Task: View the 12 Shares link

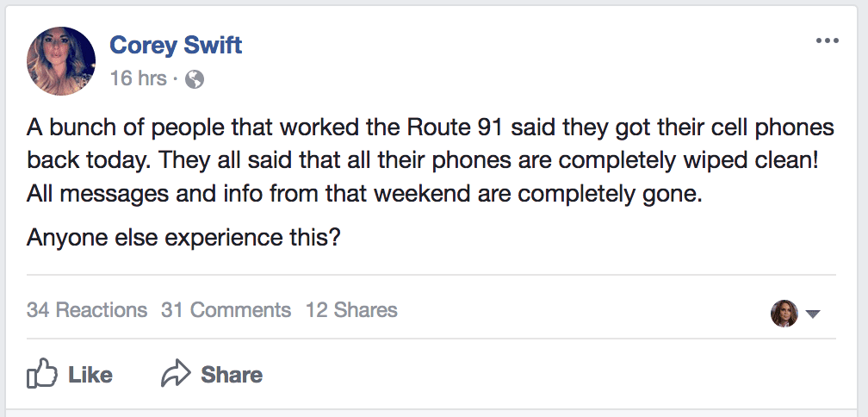Action: coord(351,310)
